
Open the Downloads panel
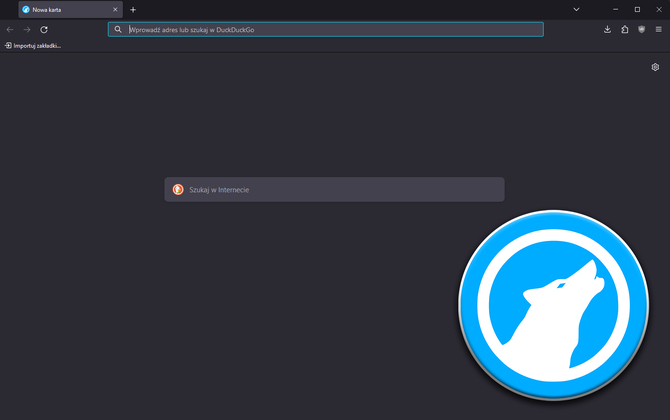(x=607, y=29)
